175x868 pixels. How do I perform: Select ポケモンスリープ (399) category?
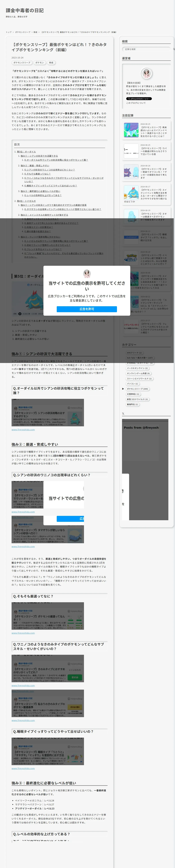(138, 389)
